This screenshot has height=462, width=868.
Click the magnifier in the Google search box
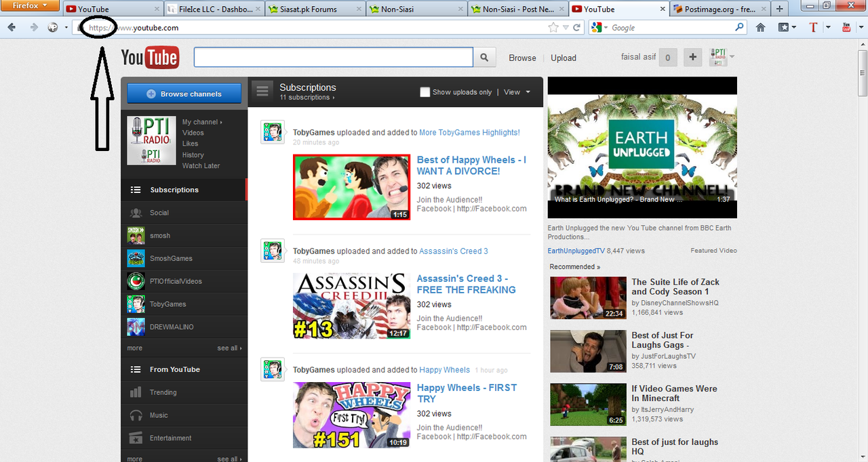(740, 28)
